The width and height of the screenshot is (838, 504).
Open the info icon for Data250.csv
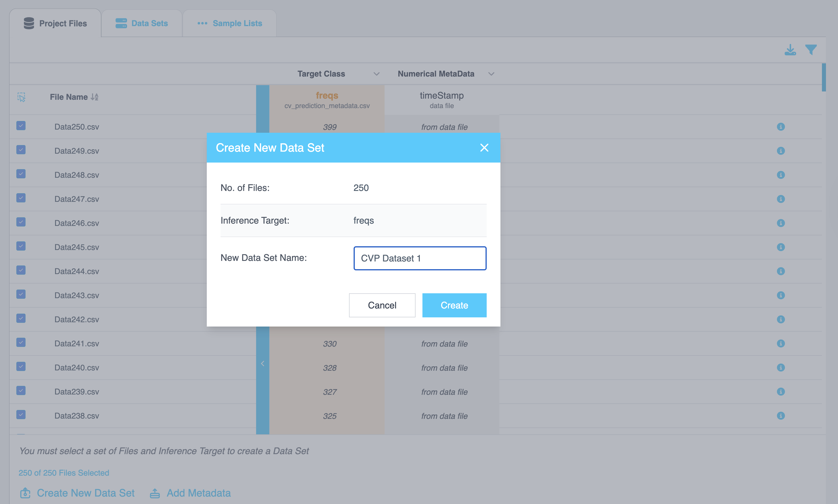point(781,127)
